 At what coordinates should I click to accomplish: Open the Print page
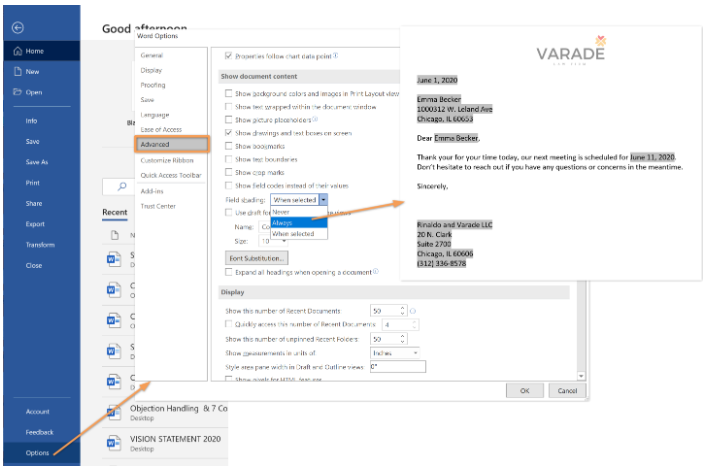click(x=32, y=183)
